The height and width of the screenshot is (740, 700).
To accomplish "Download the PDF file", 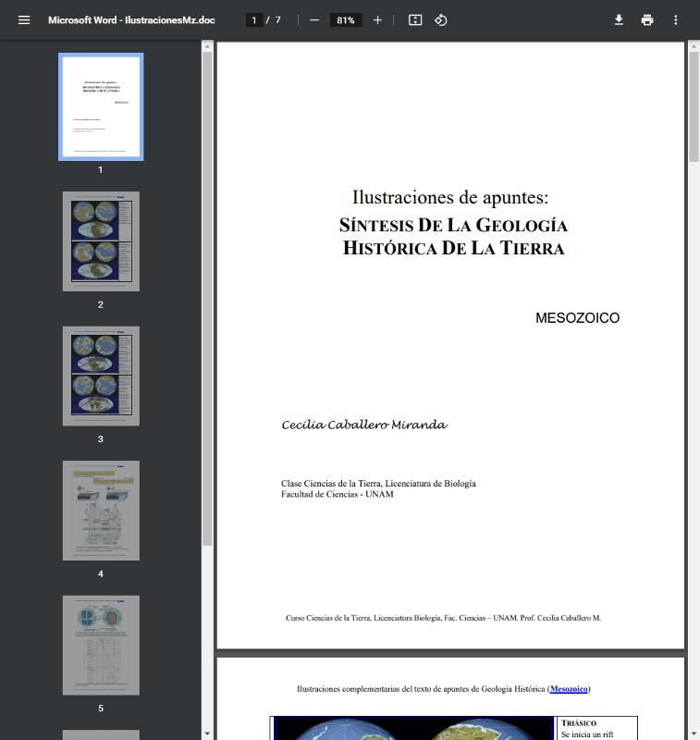I will (619, 20).
